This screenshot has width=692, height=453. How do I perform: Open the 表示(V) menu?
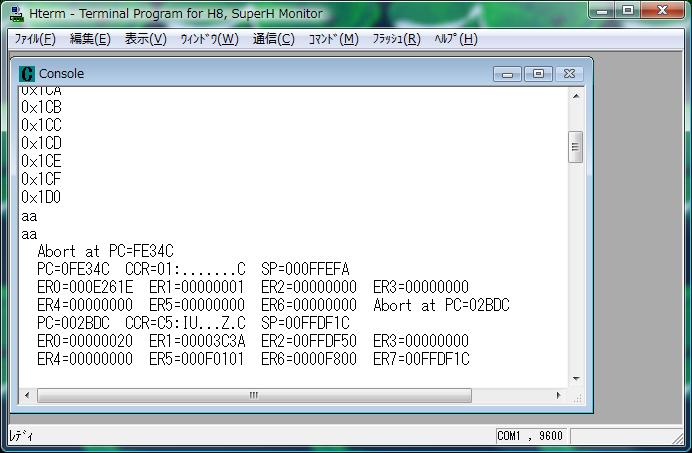click(145, 39)
